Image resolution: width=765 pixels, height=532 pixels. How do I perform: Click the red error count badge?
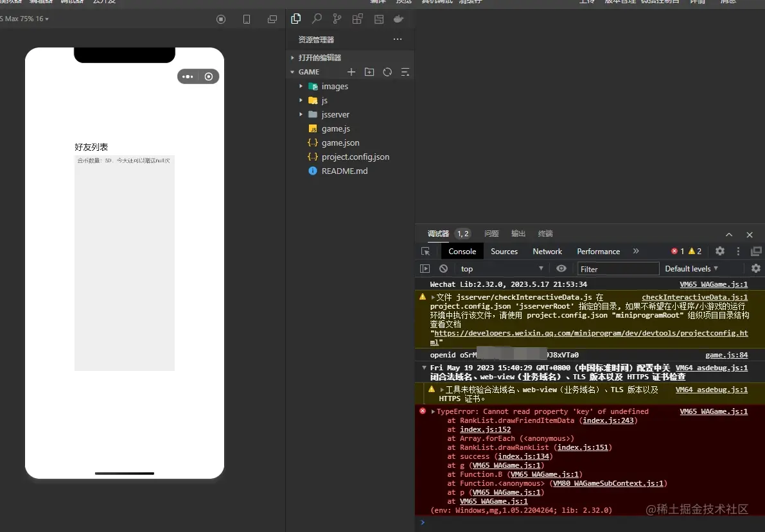(x=678, y=251)
